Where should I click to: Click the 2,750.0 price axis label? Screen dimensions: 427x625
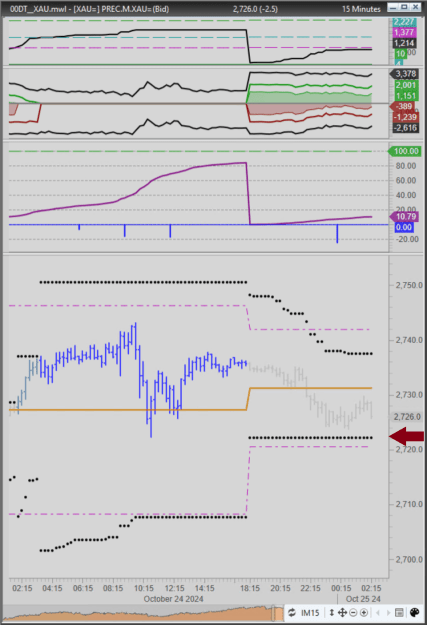[x=409, y=285]
